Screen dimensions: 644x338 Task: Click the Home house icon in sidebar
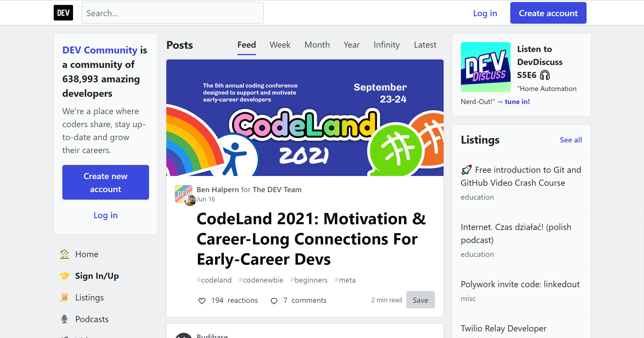pyautogui.click(x=64, y=254)
